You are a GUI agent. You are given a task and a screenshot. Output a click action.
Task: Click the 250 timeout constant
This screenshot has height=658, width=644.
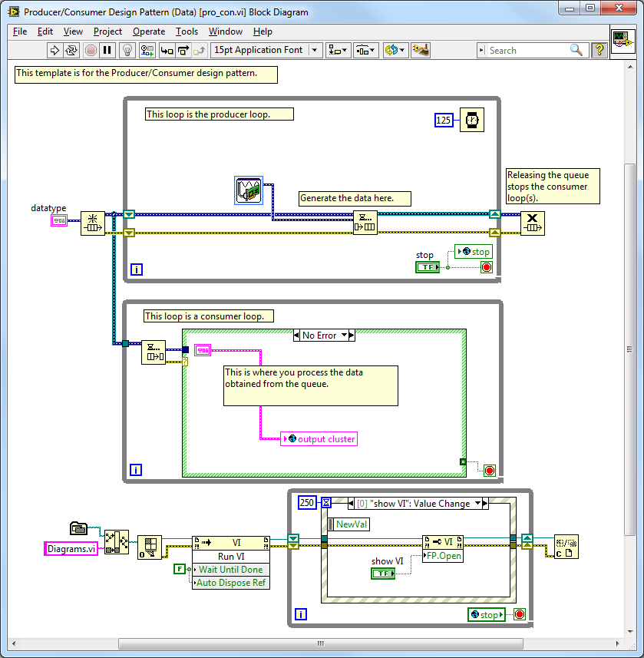pyautogui.click(x=307, y=502)
